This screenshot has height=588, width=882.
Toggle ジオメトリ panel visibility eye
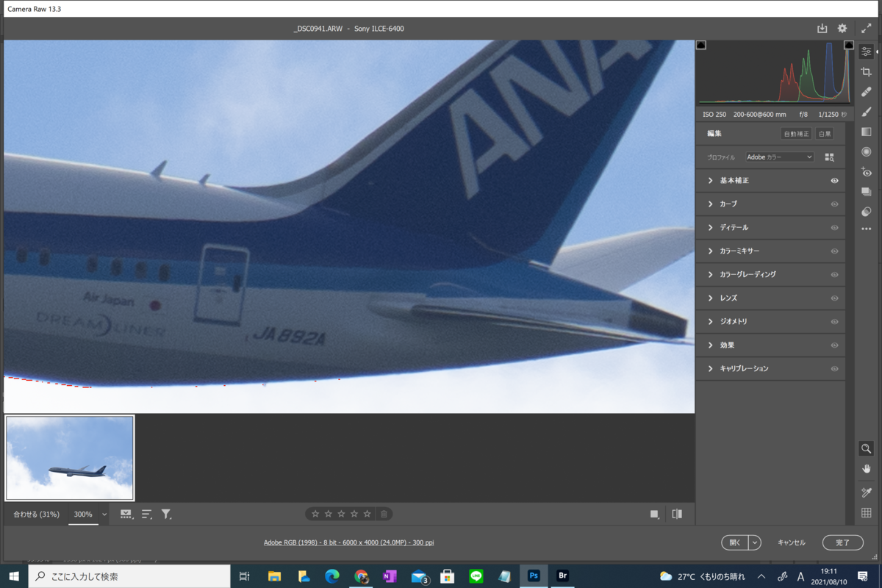(834, 322)
